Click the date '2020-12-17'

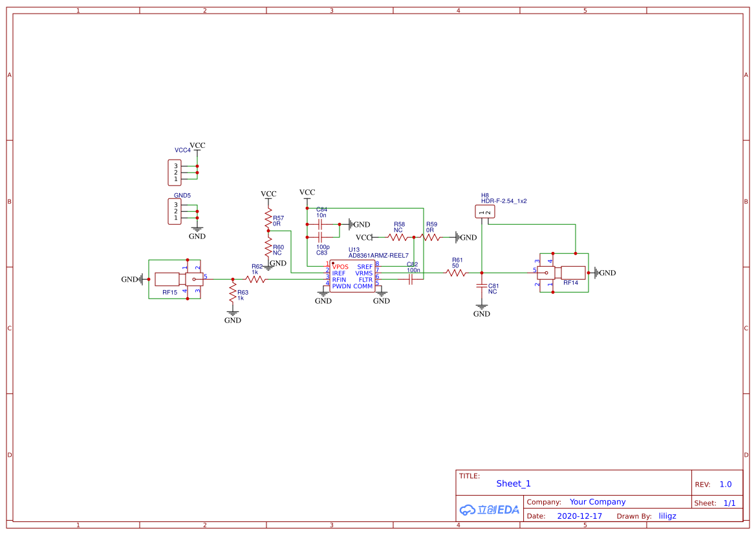pyautogui.click(x=579, y=516)
